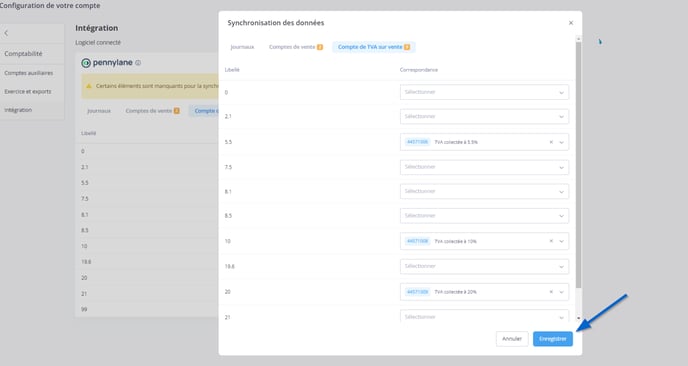Open correspondance dropdown for rate 8.5
The image size is (688, 366).
coord(484,216)
